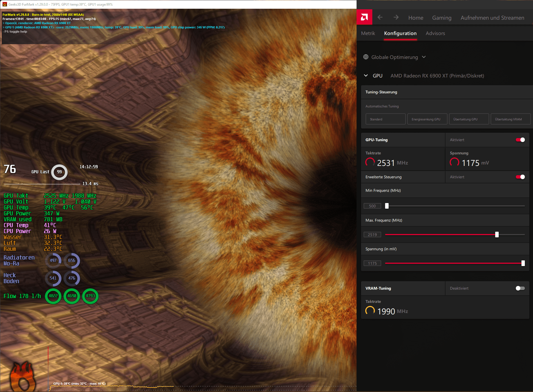Viewport: 533px width, 392px height.
Task: Click the Spannung value field 1175
Action: 372,263
